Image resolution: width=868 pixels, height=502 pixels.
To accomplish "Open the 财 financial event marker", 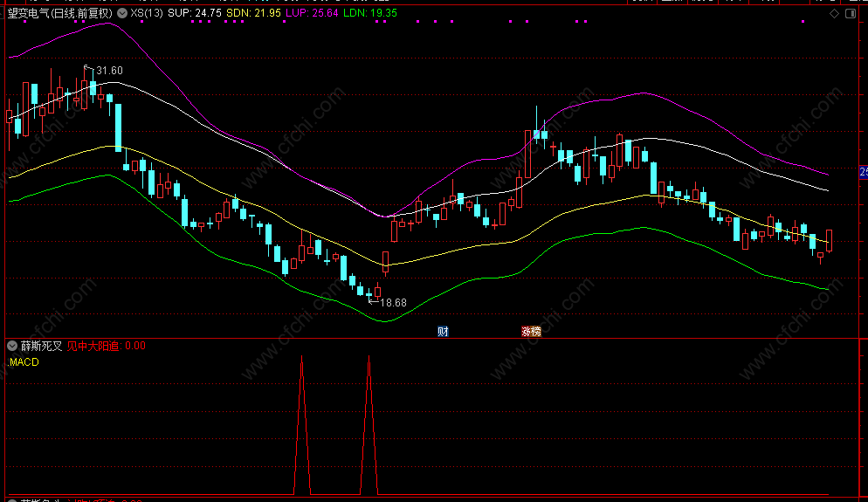I will pos(443,332).
